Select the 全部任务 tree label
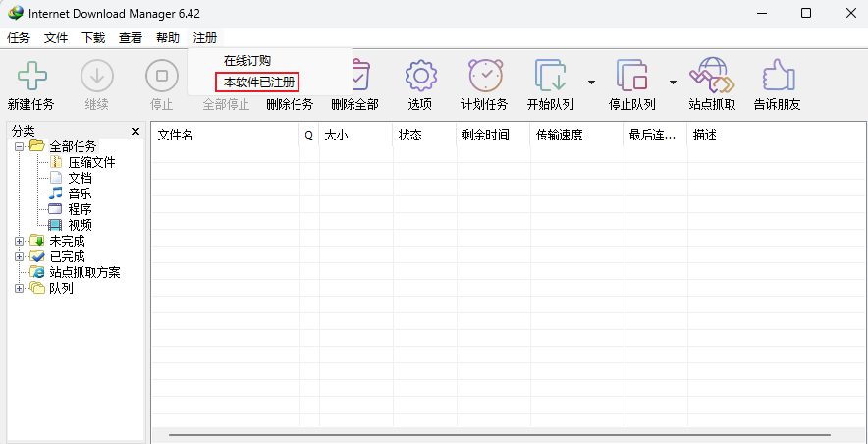Image resolution: width=868 pixels, height=444 pixels. 73,146
